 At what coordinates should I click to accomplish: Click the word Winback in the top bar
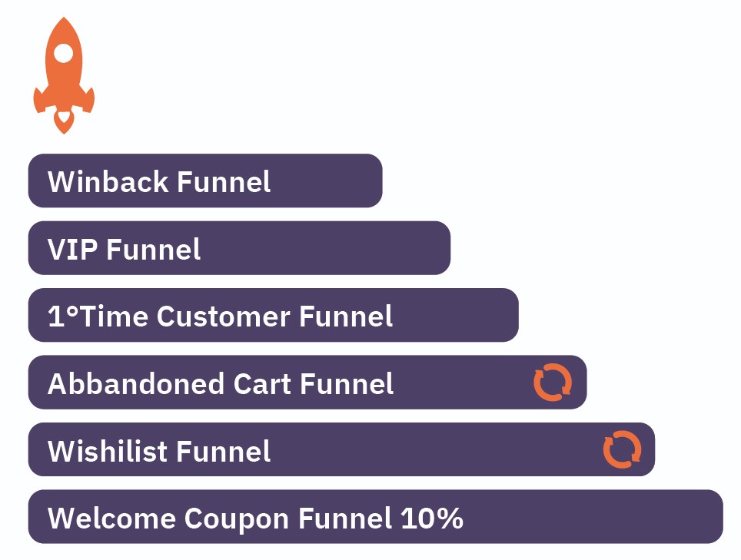click(x=108, y=181)
